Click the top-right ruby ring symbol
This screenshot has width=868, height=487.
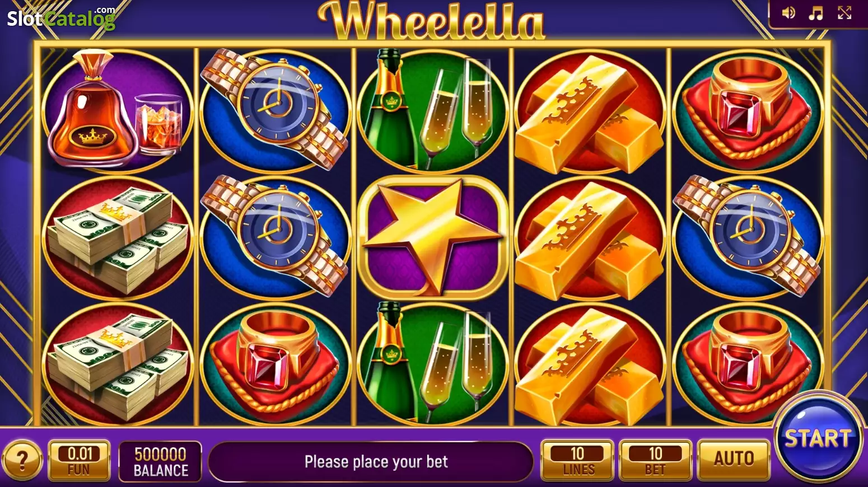(748, 110)
